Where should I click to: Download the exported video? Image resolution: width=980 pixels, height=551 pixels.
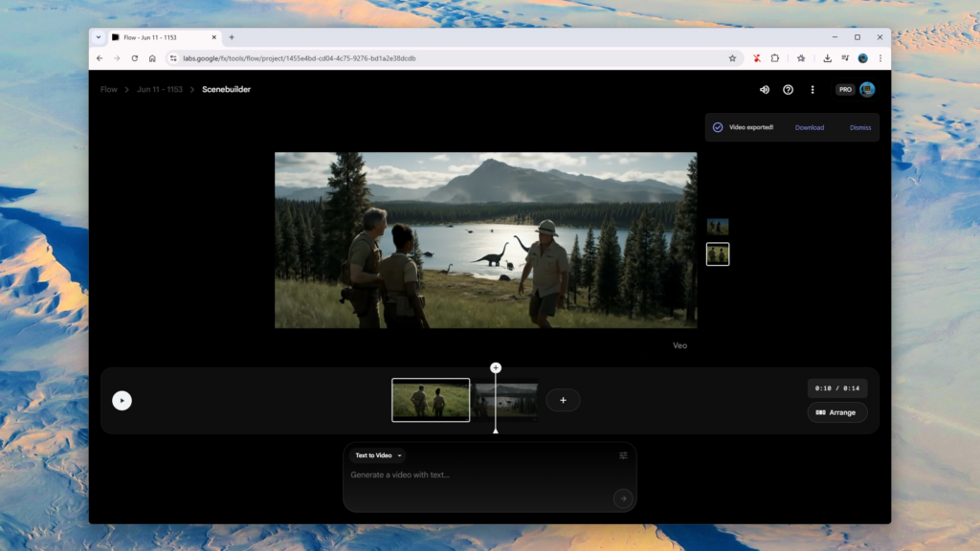pos(810,127)
